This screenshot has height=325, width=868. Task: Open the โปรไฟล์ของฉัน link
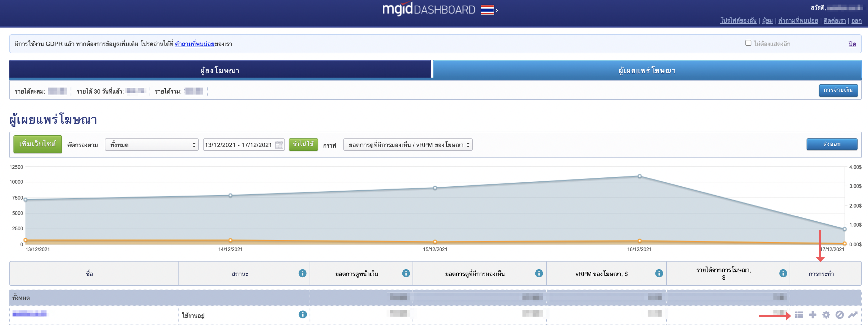(x=738, y=21)
